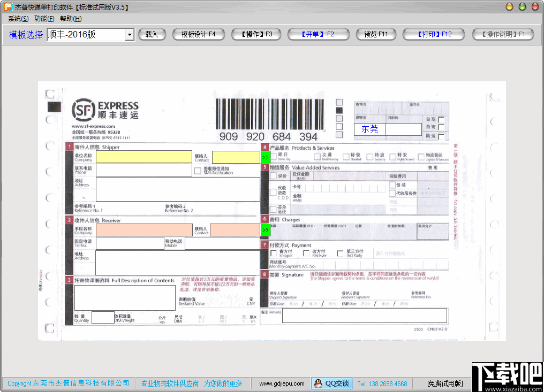
Task: Select 收方付 Receiver payment checkbox
Action: [306, 253]
